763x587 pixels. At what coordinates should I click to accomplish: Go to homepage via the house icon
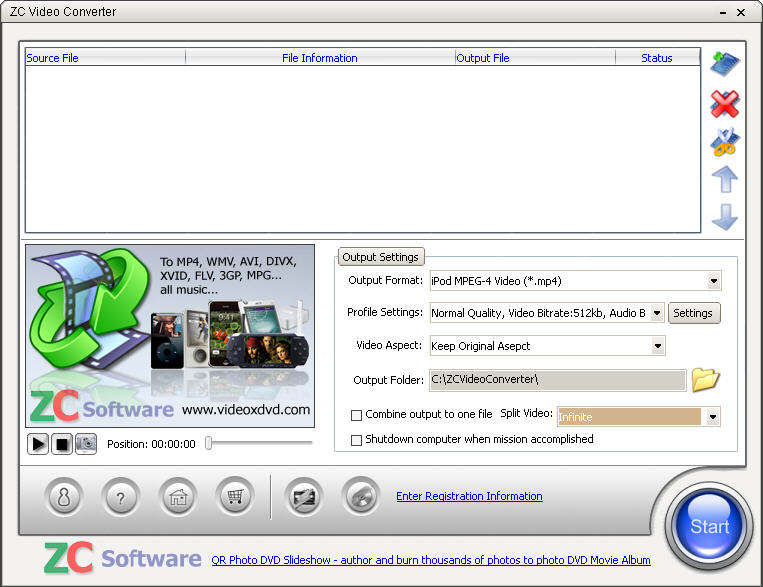coord(178,497)
